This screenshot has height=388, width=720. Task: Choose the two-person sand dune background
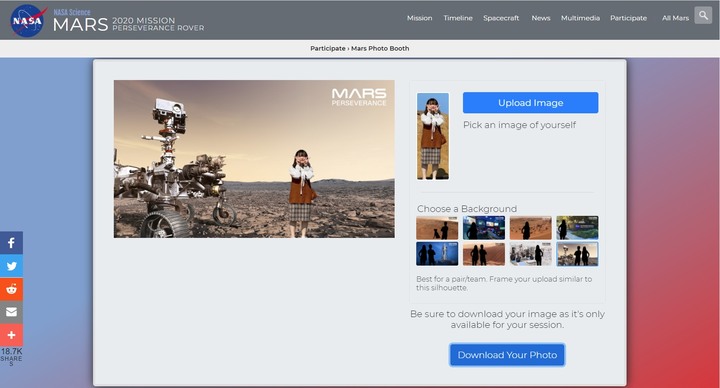[x=484, y=254]
